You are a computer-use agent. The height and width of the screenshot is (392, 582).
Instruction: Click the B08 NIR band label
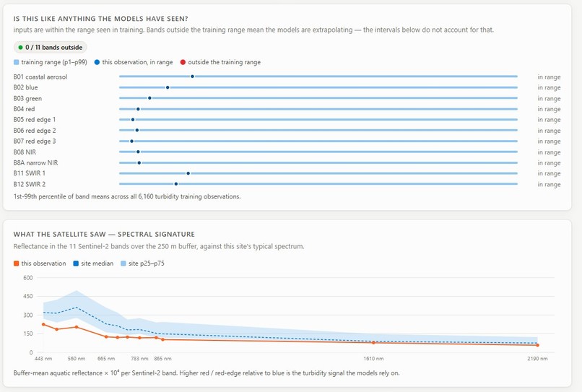25,152
